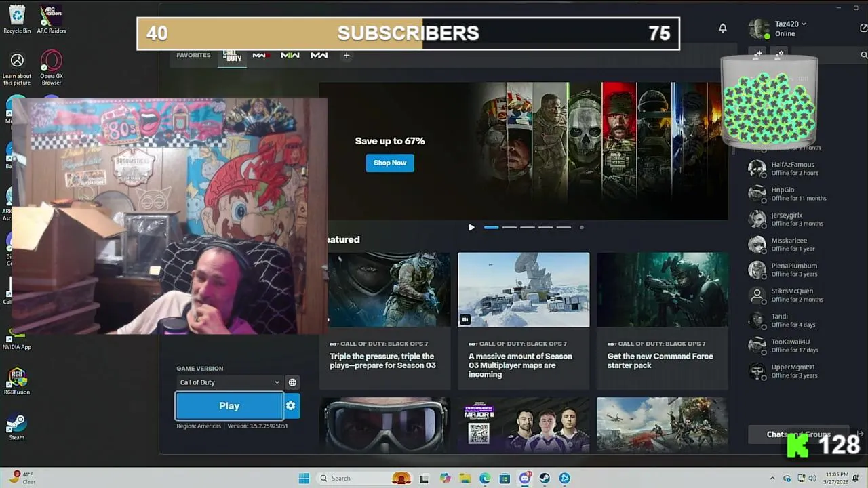This screenshot has width=868, height=488.
Task: Open Copilot from the taskbar
Action: [x=445, y=479]
